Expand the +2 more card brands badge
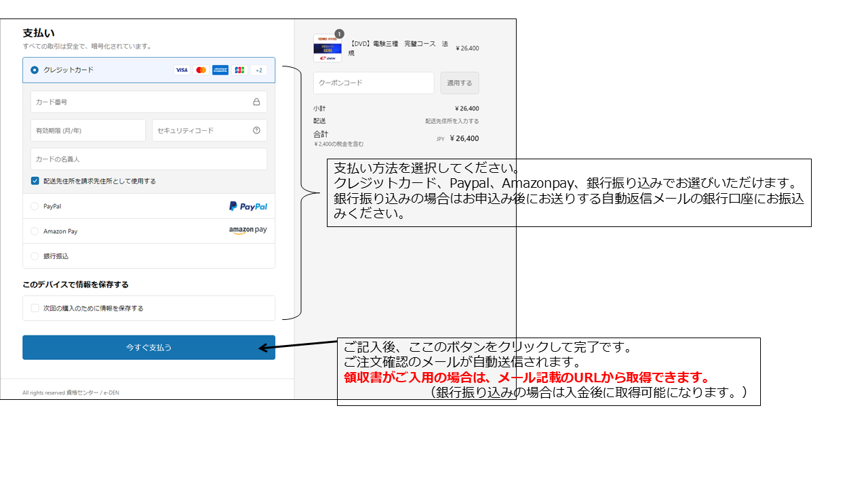Viewport: 868px width, 488px height. [258, 70]
